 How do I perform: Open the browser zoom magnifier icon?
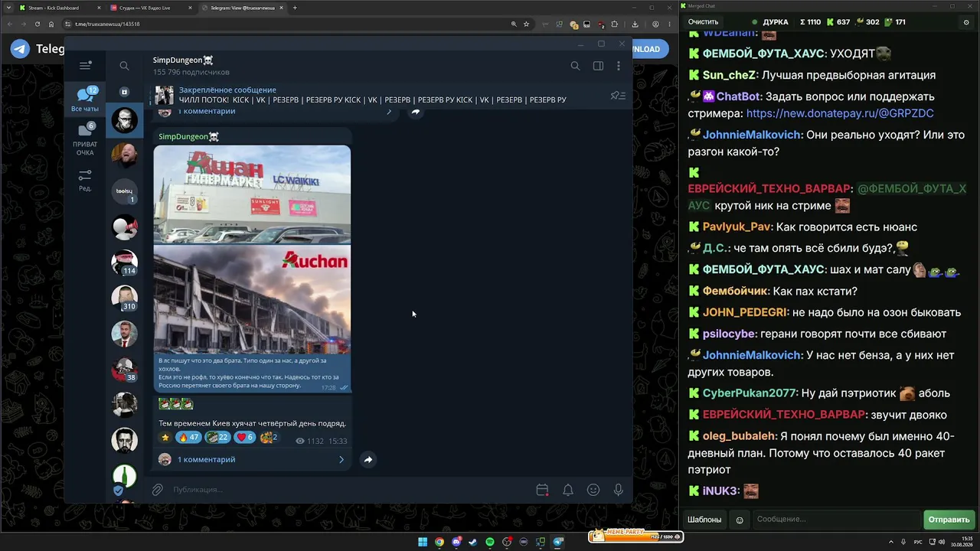[514, 24]
